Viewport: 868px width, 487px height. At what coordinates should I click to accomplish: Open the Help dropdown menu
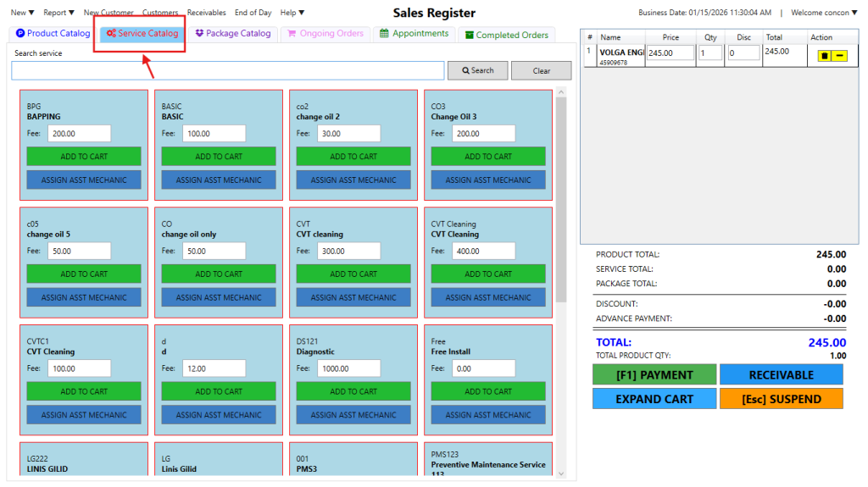click(292, 13)
